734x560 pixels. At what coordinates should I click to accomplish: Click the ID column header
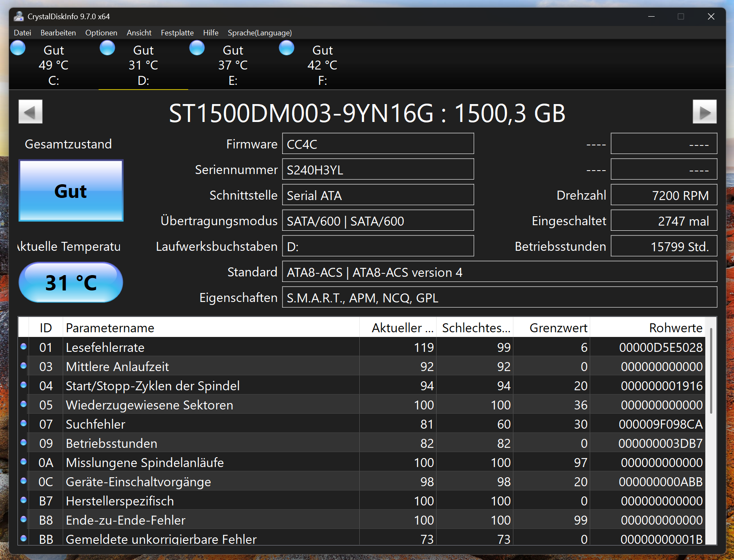[46, 328]
